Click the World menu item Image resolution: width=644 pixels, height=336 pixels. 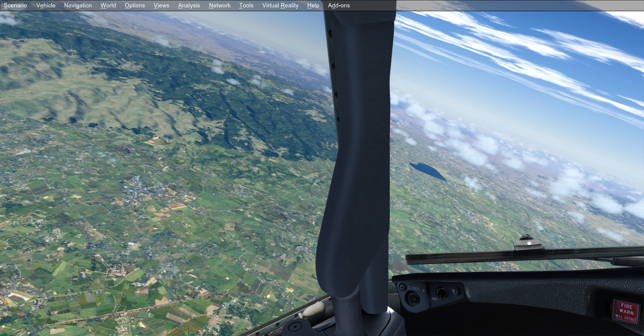(108, 5)
